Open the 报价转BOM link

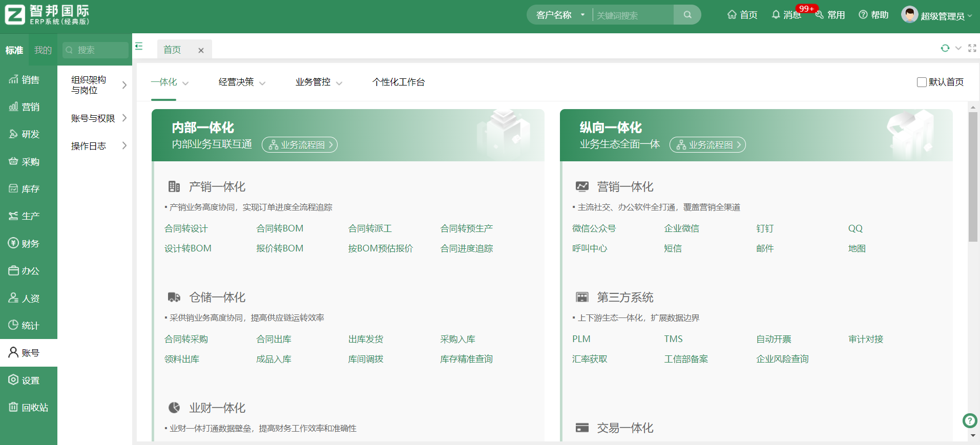coord(280,248)
